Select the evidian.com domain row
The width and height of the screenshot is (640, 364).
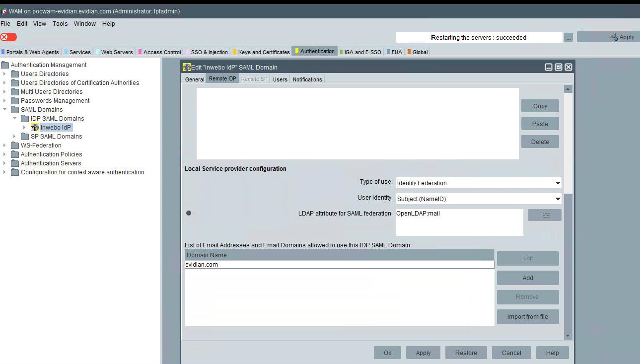click(339, 265)
